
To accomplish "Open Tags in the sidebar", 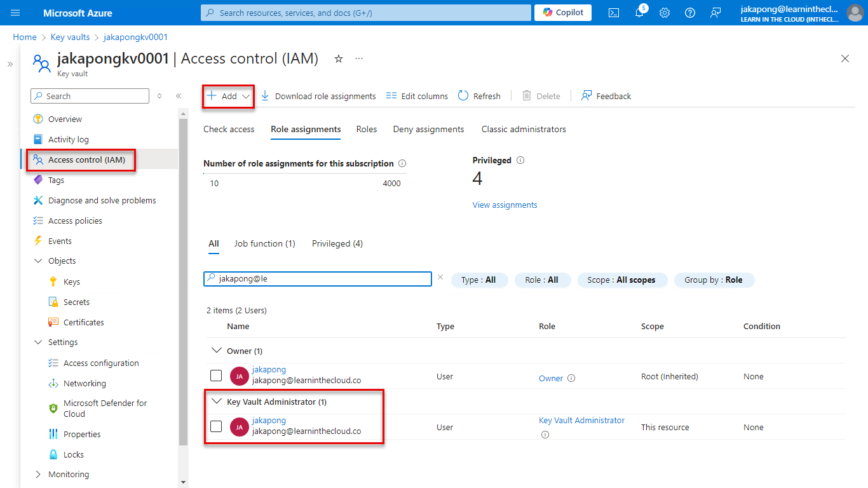I will pos(56,180).
